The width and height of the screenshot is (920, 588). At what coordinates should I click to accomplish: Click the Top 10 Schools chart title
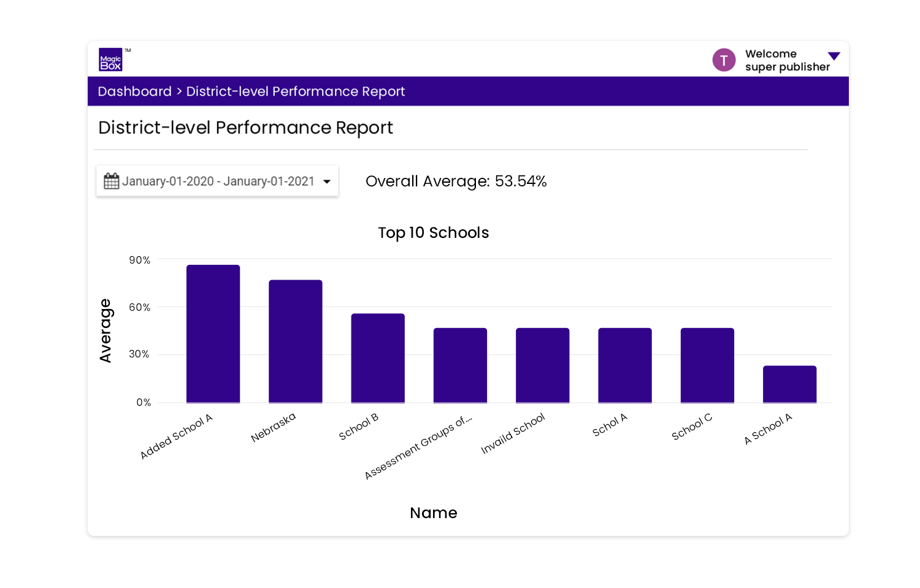click(x=434, y=233)
